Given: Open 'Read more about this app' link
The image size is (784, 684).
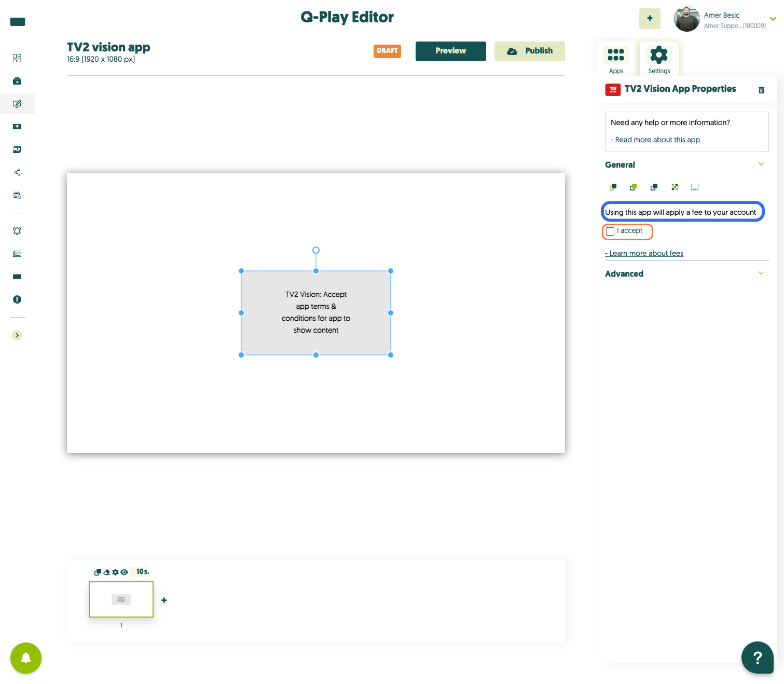Looking at the screenshot, I should point(655,140).
